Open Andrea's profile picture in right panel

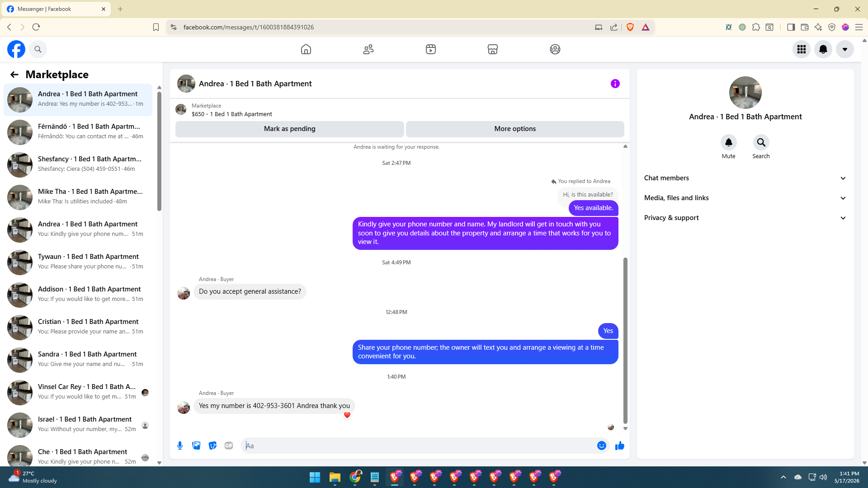click(745, 93)
